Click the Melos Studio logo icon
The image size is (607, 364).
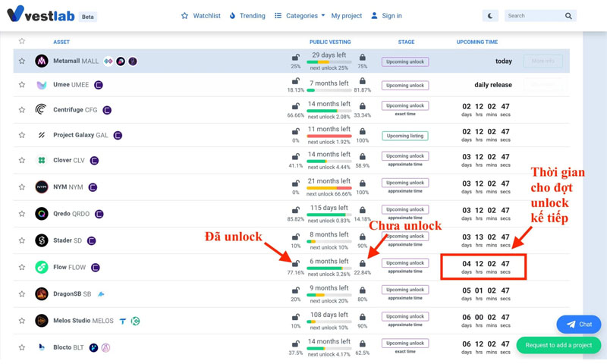(42, 320)
